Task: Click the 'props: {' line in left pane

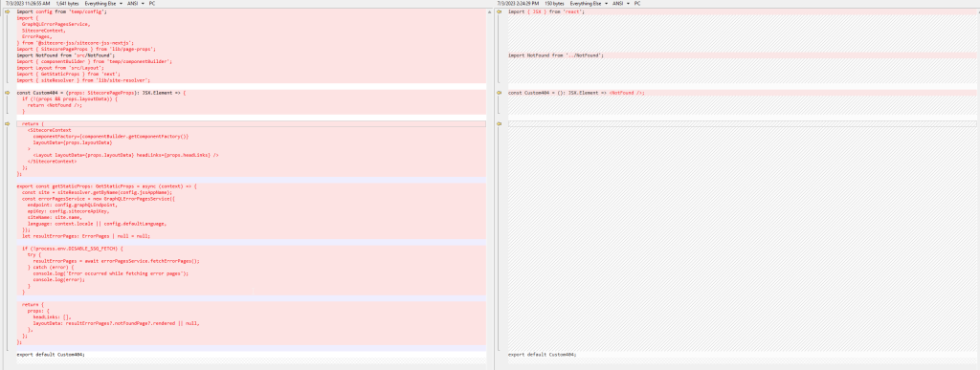Action: coord(38,311)
